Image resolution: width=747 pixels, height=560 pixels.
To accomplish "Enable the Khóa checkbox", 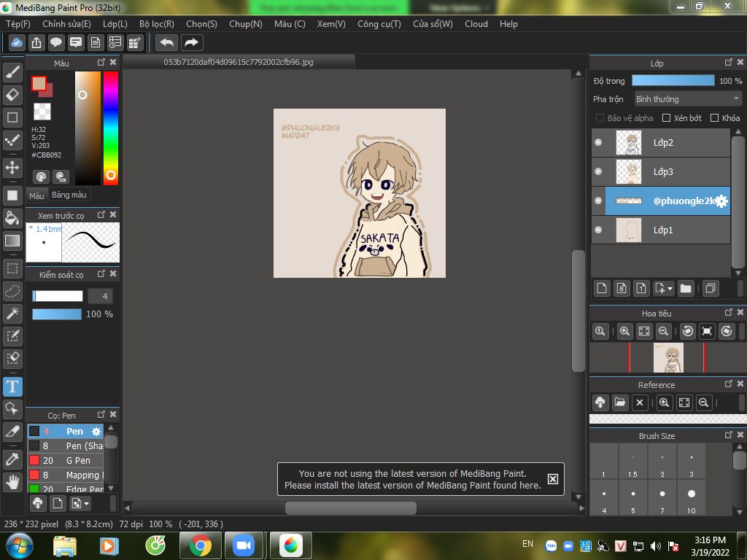I will [x=714, y=118].
